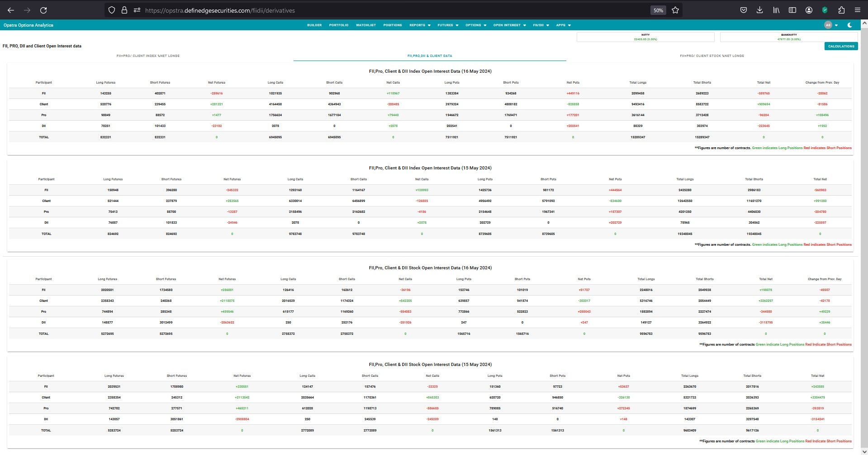Click the CALCULATIONS button
Screen dimensions: 868x455
pos(840,46)
